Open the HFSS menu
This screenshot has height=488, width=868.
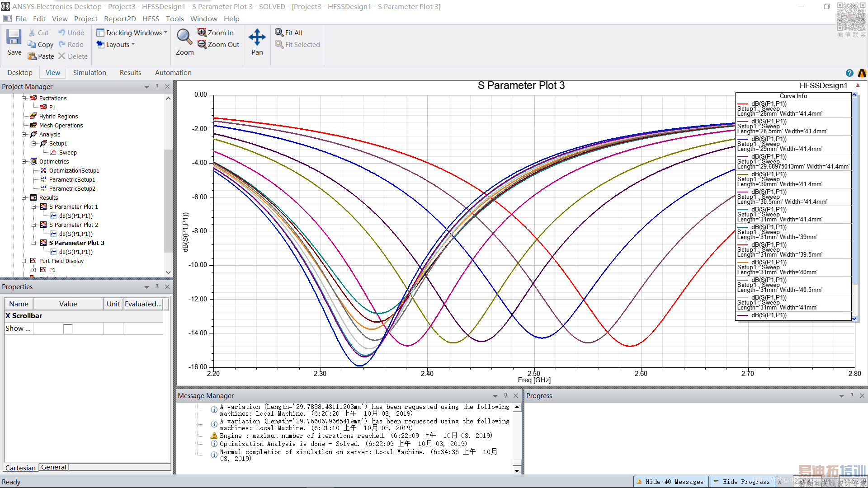coord(151,19)
